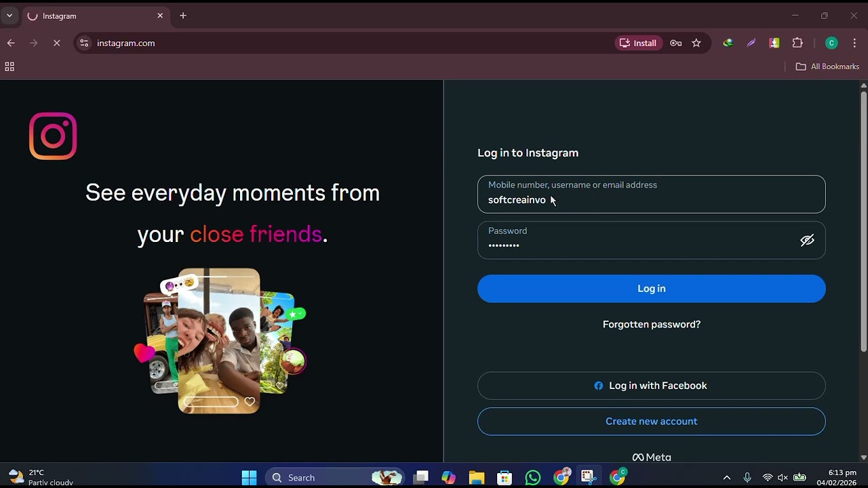Viewport: 868px width, 488px height.
Task: Click the microphone tray icon
Action: 747,478
